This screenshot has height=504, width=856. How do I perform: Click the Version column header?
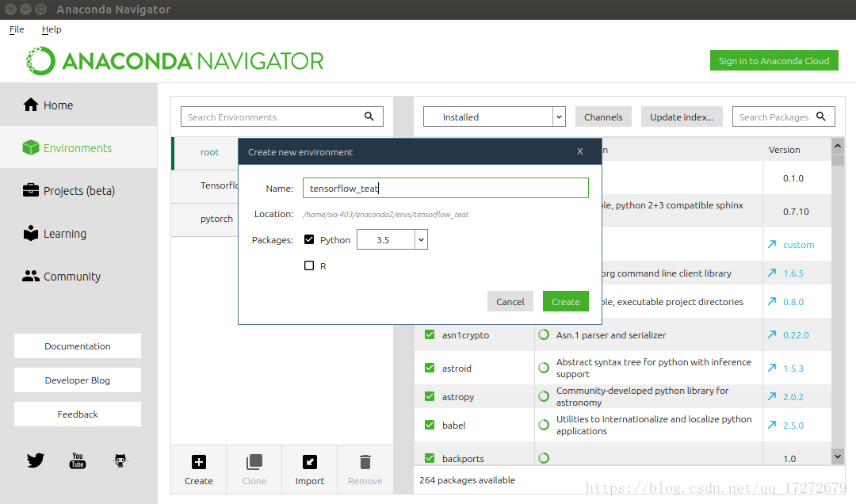(x=785, y=149)
